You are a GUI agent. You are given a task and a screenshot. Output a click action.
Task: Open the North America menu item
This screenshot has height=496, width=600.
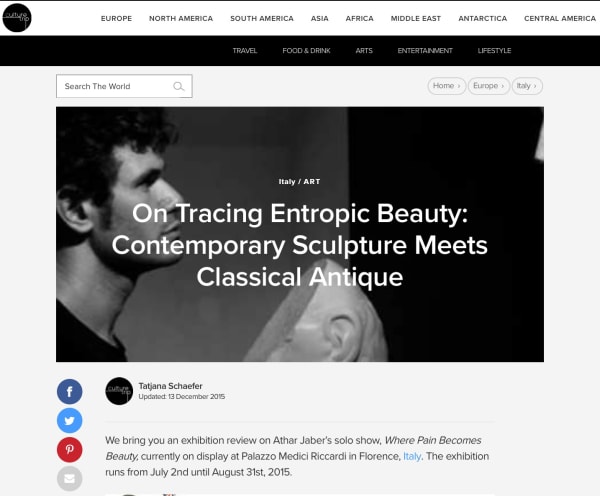click(x=181, y=18)
